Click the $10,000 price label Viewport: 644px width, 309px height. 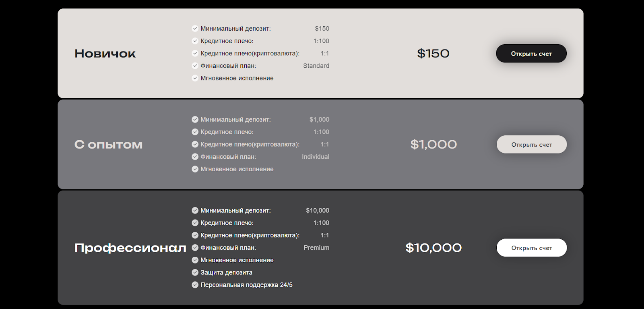click(433, 248)
